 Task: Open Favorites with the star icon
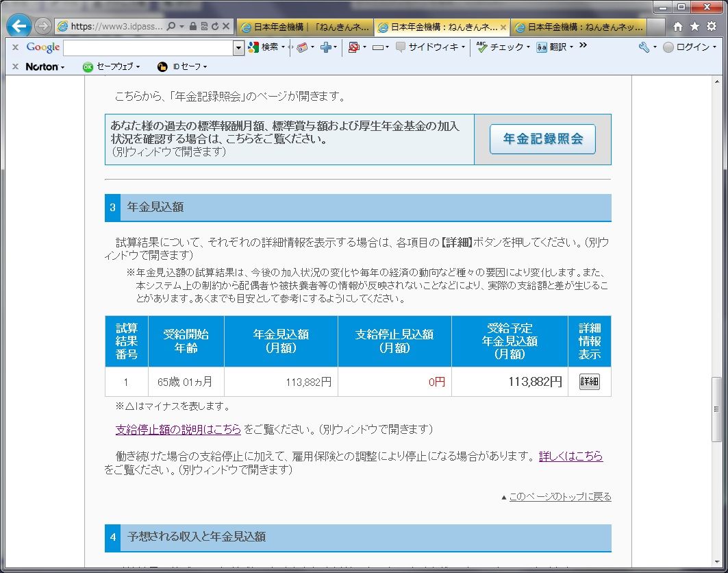point(694,27)
